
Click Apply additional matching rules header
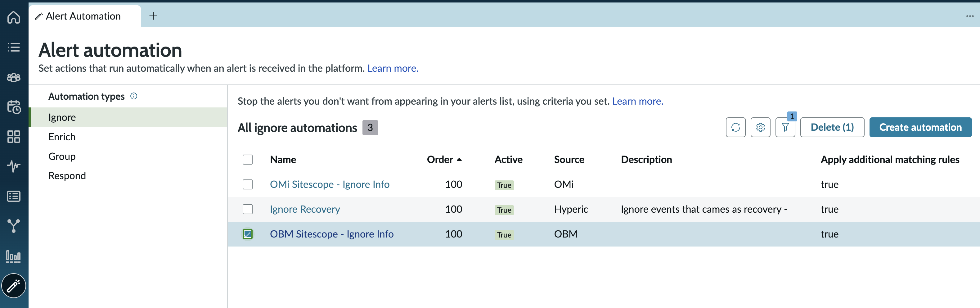pos(890,160)
